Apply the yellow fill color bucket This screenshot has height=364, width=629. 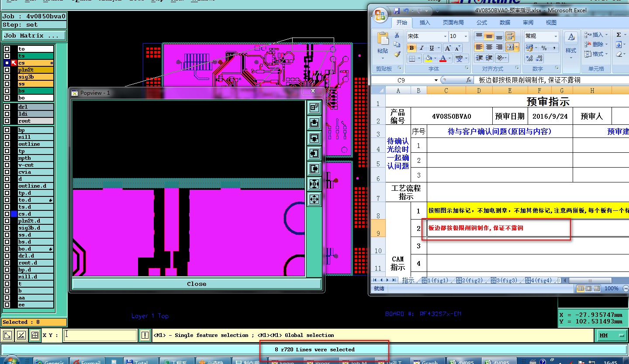(429, 58)
